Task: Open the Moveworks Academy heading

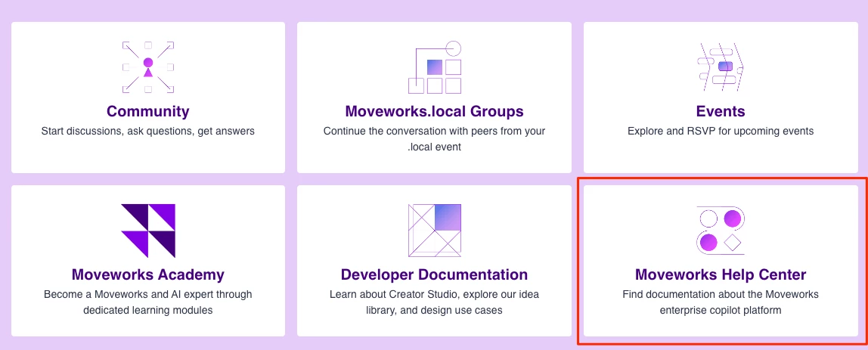Action: pos(147,274)
